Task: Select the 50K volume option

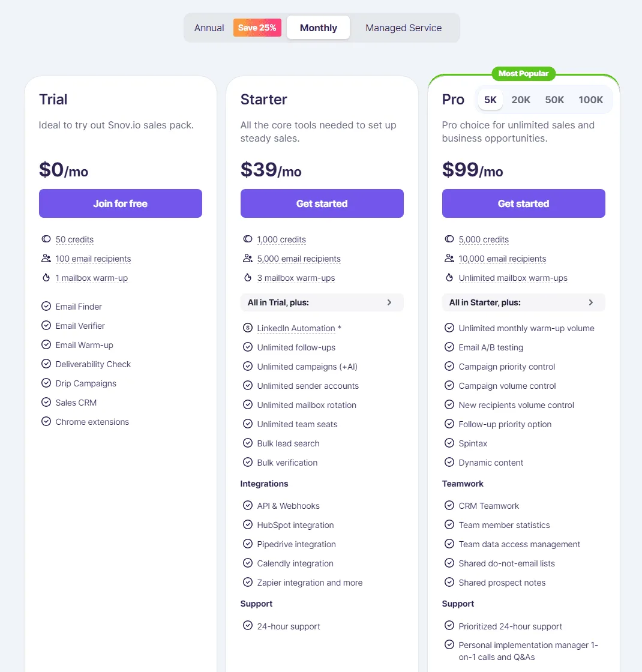Action: point(554,100)
